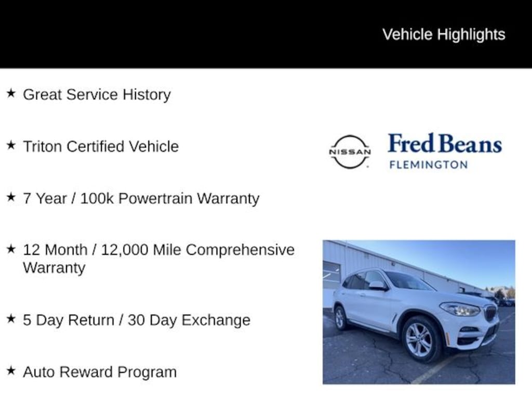The image size is (532, 399).
Task: Open the 5 Day Return / 30 Day Exchange item
Action: 136,320
